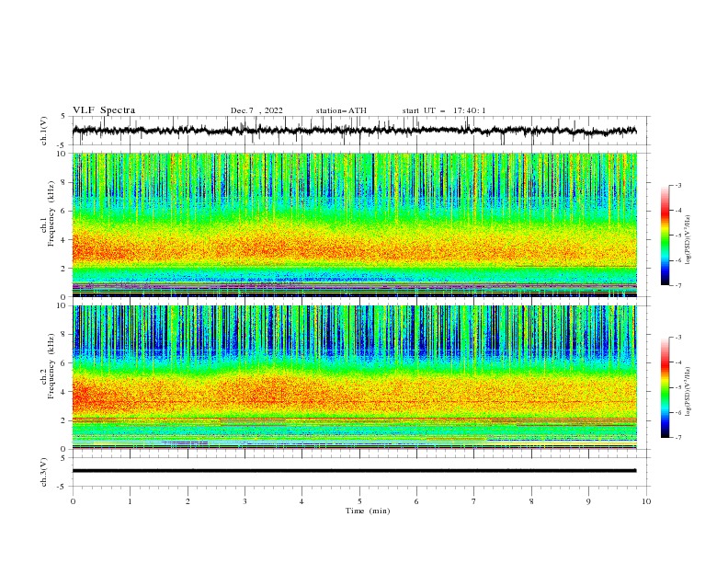This screenshot has height=563, width=728.
Task: Click time-axis tick label "7"
Action: point(474,501)
